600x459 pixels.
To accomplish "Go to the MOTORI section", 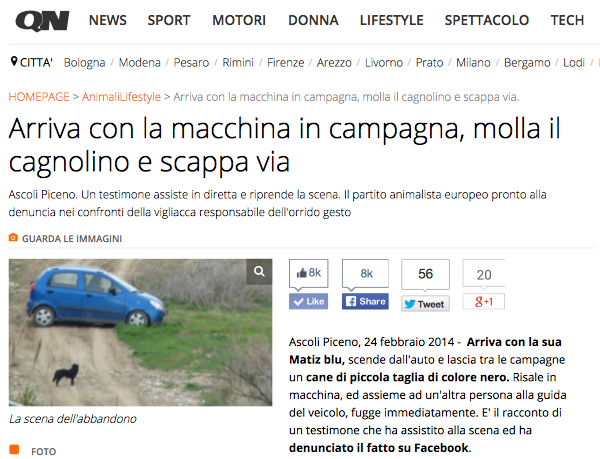I will (239, 20).
